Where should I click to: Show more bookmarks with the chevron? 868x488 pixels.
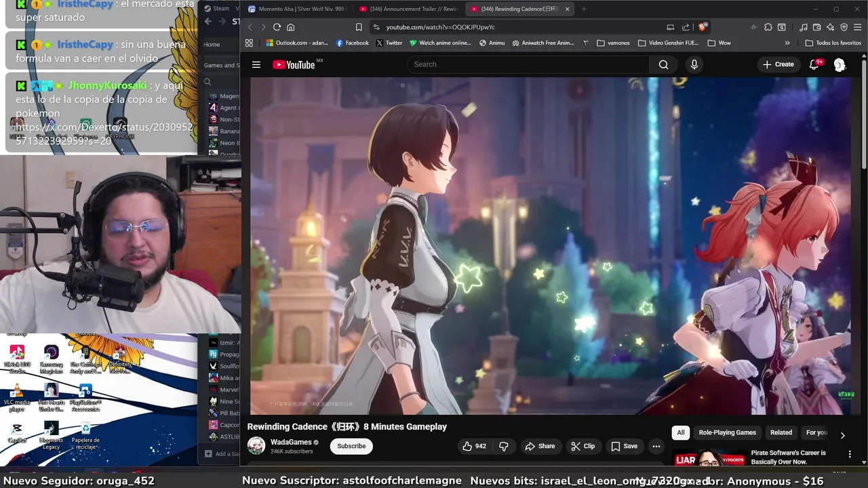787,43
